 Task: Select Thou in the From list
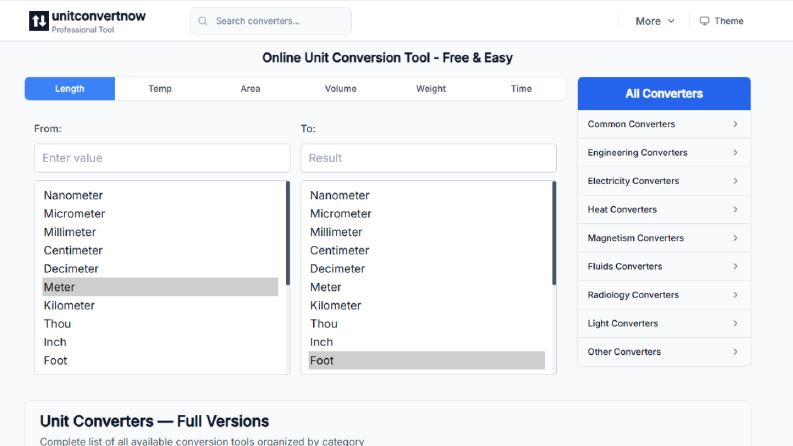(x=160, y=324)
